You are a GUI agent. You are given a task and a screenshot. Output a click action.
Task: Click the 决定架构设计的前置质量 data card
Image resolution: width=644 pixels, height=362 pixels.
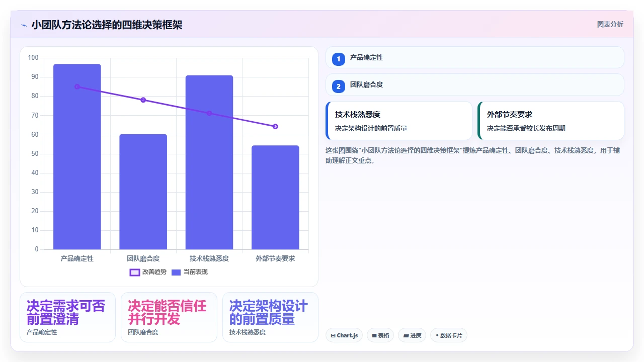click(270, 317)
